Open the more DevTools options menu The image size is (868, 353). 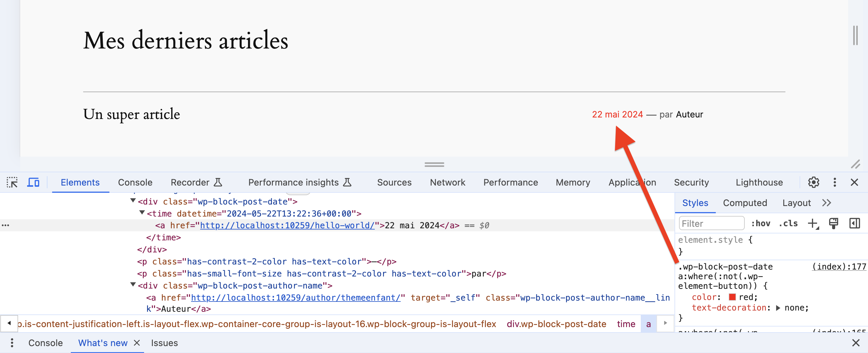coord(835,182)
